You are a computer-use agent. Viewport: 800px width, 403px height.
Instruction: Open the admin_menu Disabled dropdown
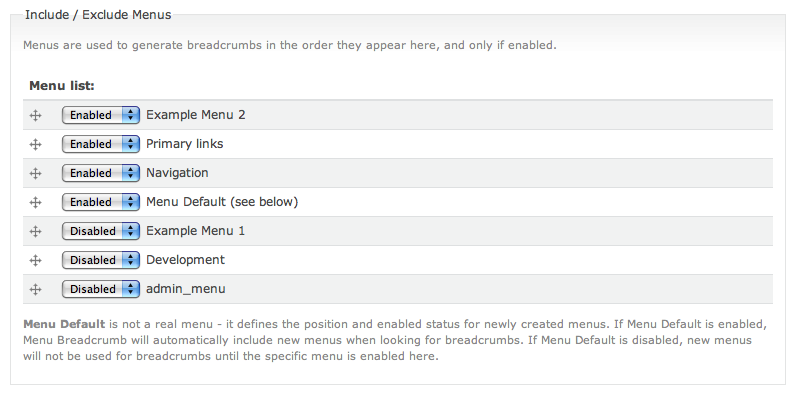click(101, 290)
